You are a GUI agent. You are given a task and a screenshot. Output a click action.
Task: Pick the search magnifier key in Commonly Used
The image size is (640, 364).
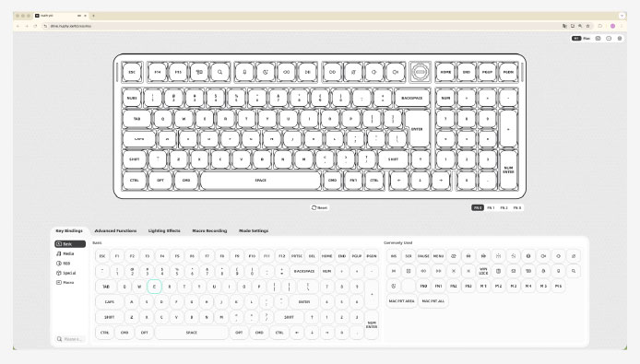[574, 271]
